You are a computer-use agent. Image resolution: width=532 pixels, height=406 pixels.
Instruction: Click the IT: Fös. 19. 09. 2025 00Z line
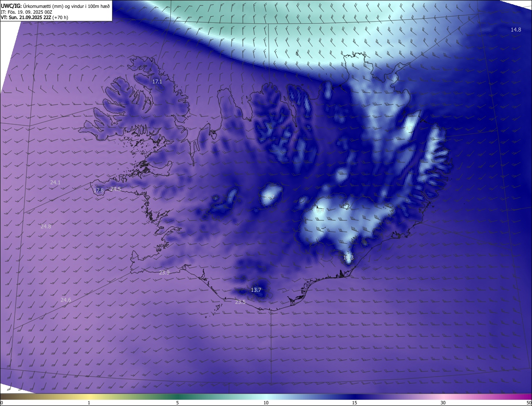[x=27, y=12]
